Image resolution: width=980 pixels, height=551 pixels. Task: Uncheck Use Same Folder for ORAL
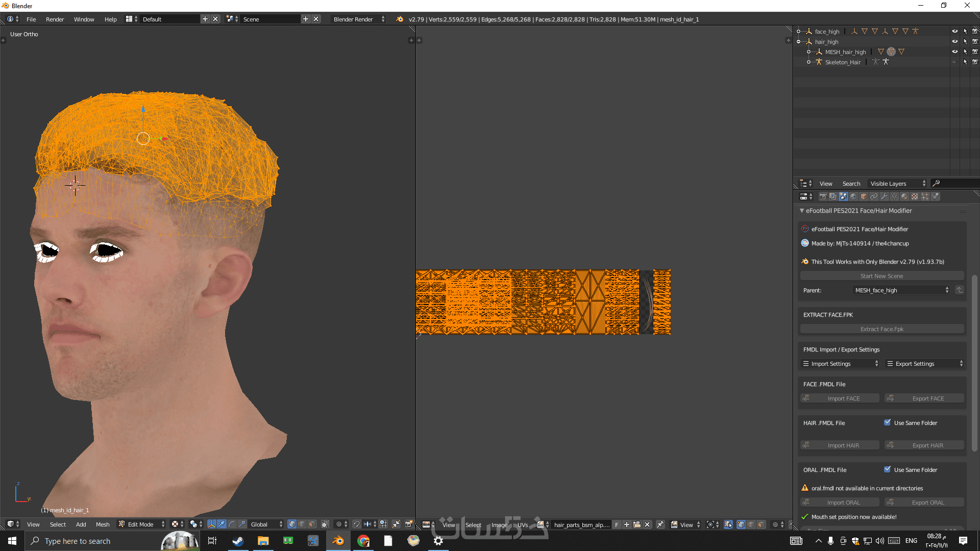pos(887,469)
